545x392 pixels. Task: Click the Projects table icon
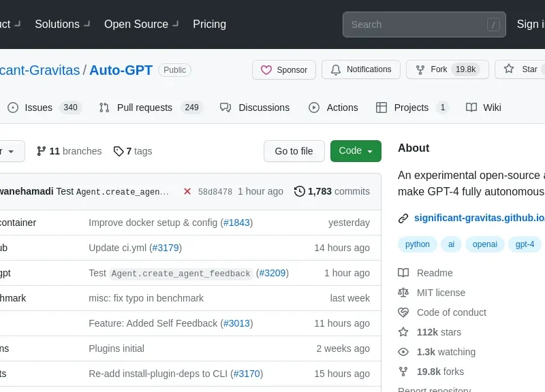[x=381, y=108]
